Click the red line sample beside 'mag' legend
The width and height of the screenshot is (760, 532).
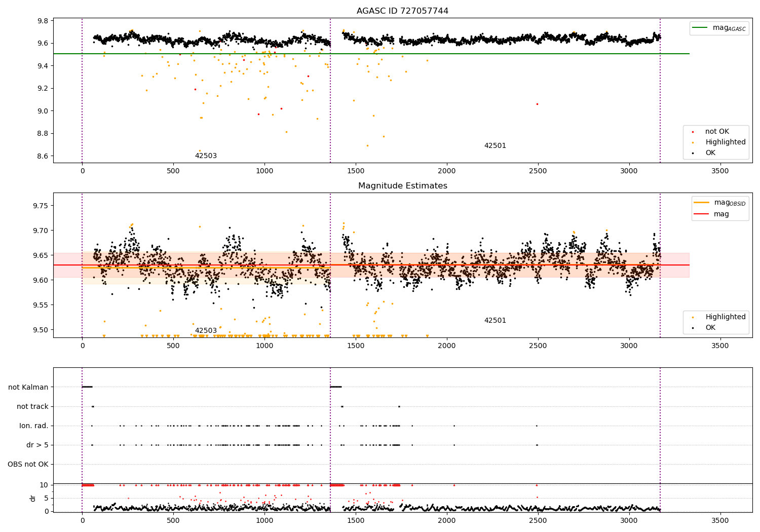point(702,214)
